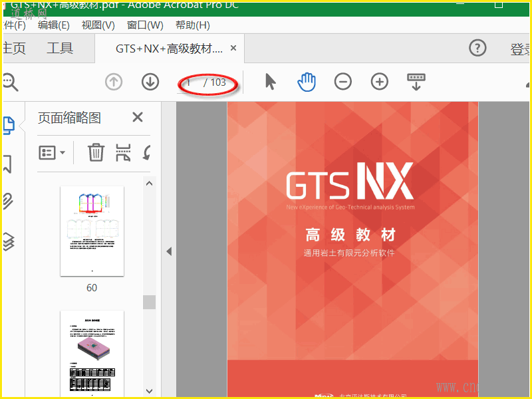The height and width of the screenshot is (399, 532).
Task: Open the help question mark icon
Action: (477, 48)
